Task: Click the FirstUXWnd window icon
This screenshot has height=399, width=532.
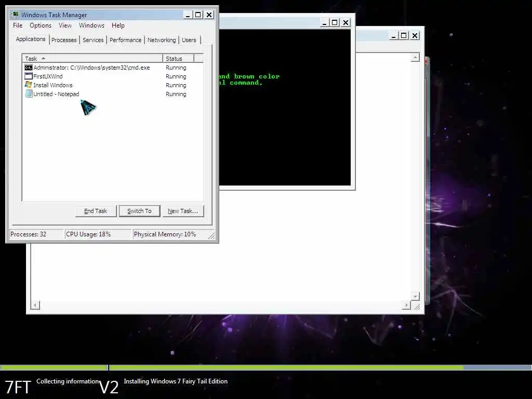Action: click(28, 76)
